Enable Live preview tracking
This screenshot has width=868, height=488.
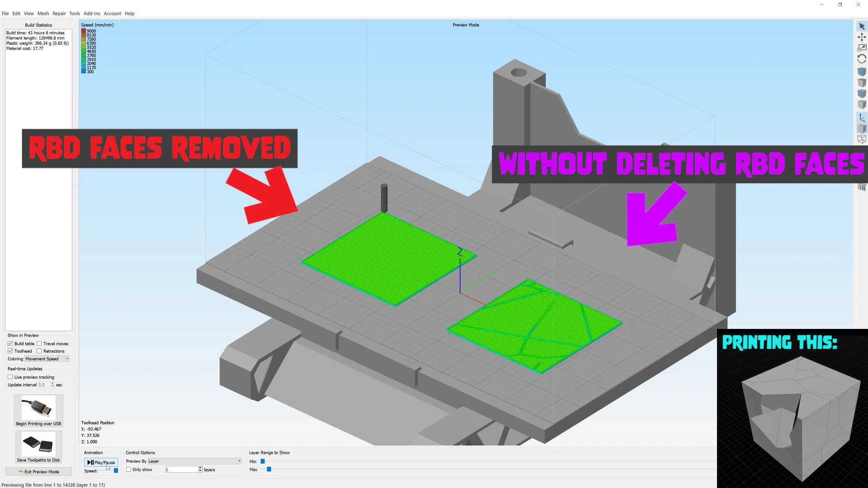(x=10, y=377)
